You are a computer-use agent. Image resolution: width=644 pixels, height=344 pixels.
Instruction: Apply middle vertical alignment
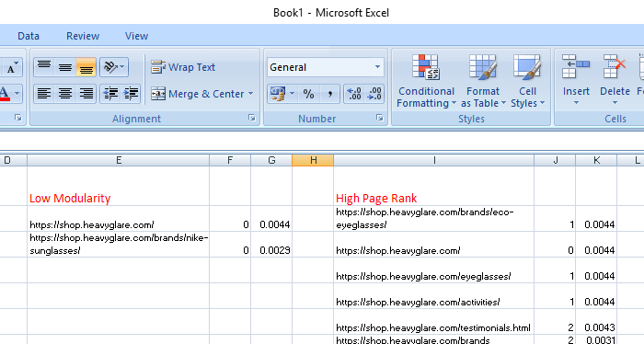(65, 67)
